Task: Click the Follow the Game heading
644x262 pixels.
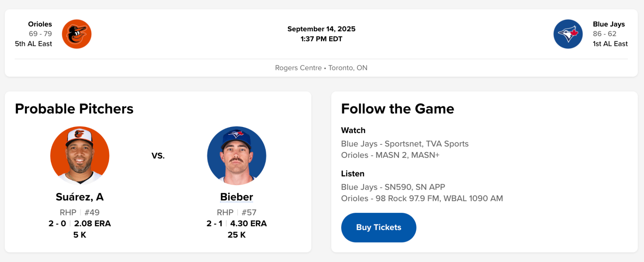Action: coord(397,109)
